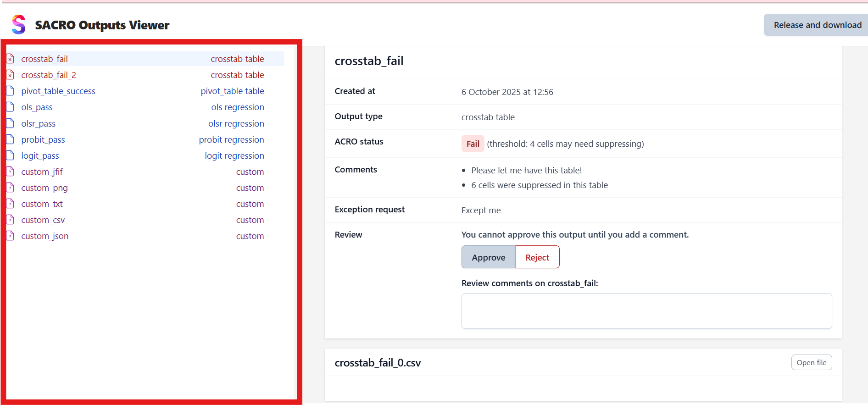Focus the review comments text box
This screenshot has height=405, width=868.
click(x=646, y=311)
